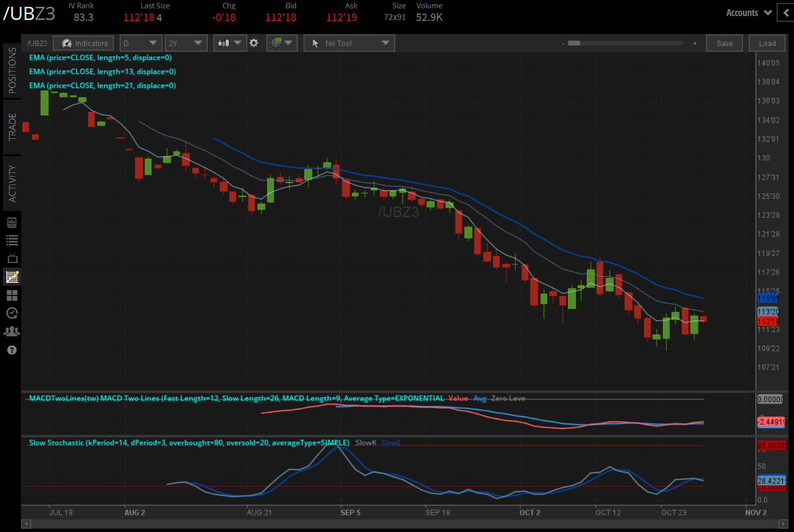Viewport: 794px width, 532px height.
Task: Click the MACDTwoLines indicator label
Action: coord(237,398)
